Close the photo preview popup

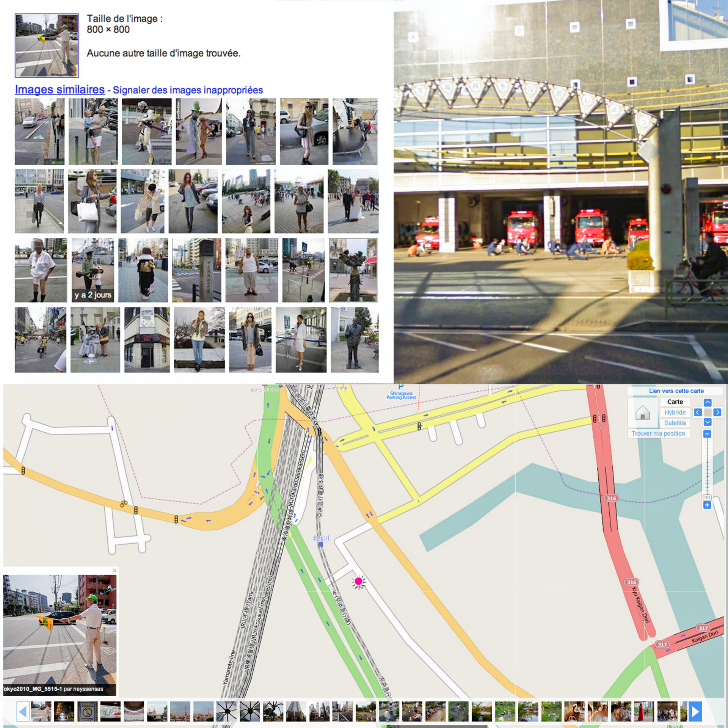pos(115,571)
